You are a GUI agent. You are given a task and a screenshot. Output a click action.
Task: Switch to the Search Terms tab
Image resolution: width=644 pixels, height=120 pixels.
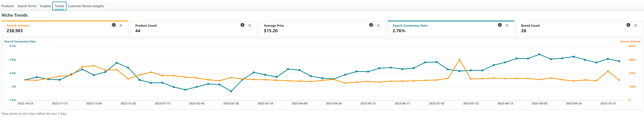coord(27,6)
